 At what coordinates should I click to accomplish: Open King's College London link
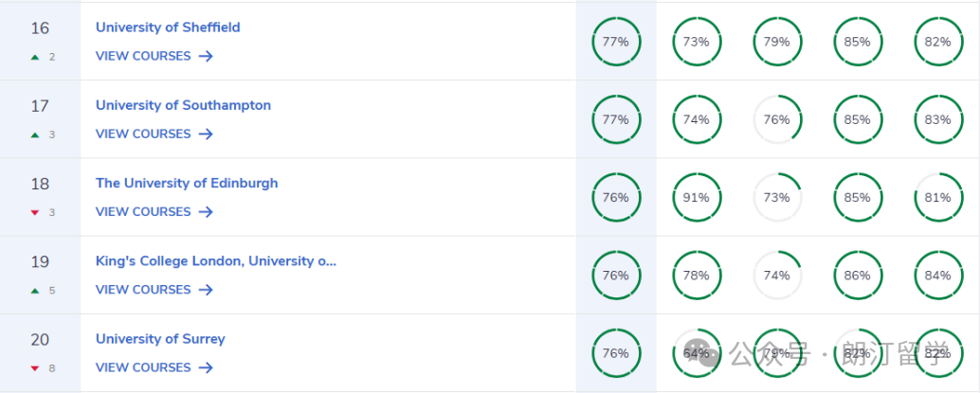(216, 261)
